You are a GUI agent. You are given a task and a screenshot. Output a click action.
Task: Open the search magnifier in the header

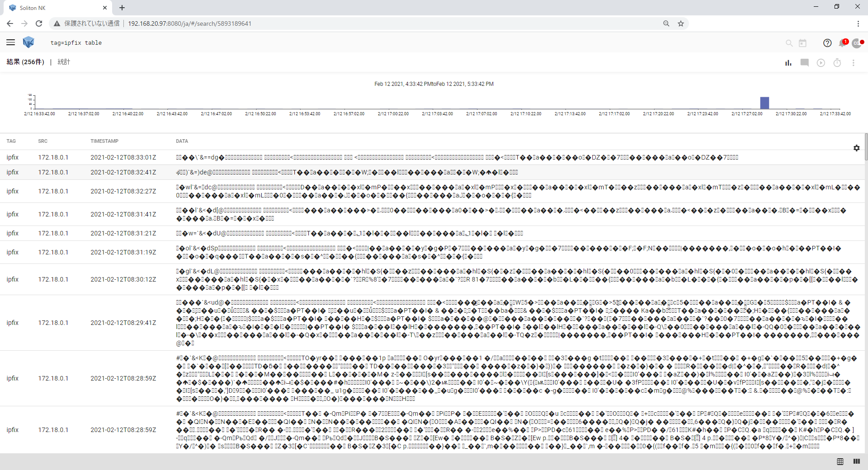[x=789, y=43]
